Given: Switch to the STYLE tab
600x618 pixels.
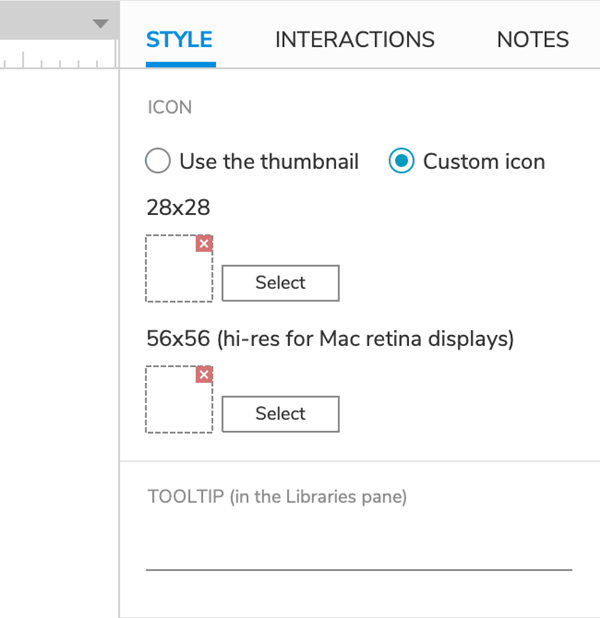Looking at the screenshot, I should [179, 40].
